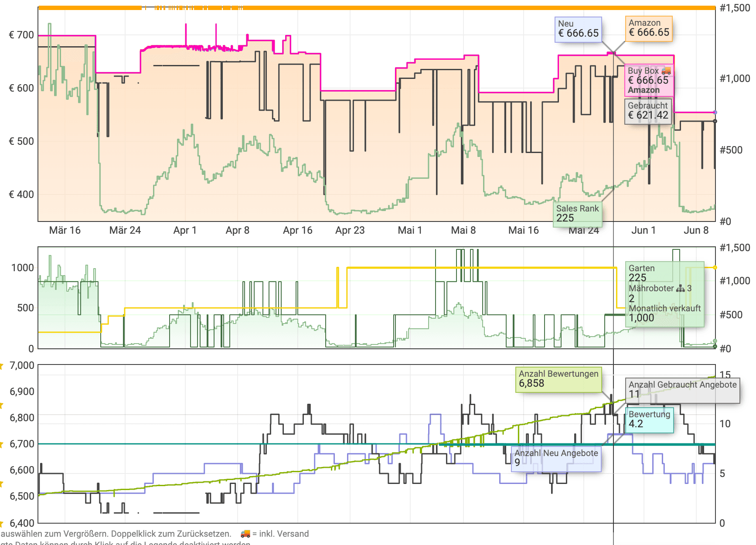The width and height of the screenshot is (756, 545).
Task: Click the Doppelklick zum Zurücksetzen hint text
Action: (x=171, y=534)
